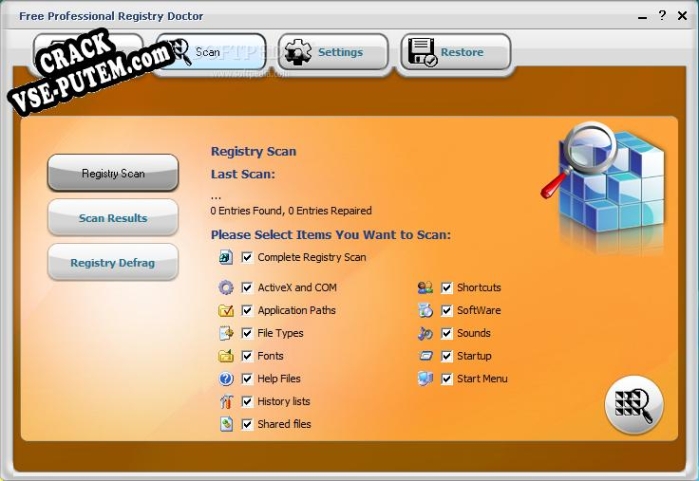Start the scan with the round magnifier-grid button
This screenshot has height=481, width=699.
(634, 404)
